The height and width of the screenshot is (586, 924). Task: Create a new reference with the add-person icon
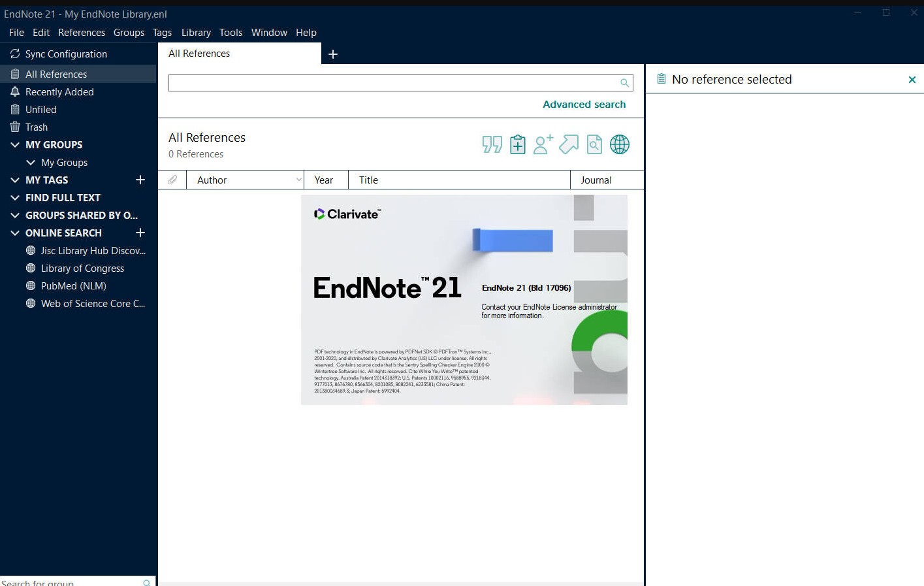point(543,144)
